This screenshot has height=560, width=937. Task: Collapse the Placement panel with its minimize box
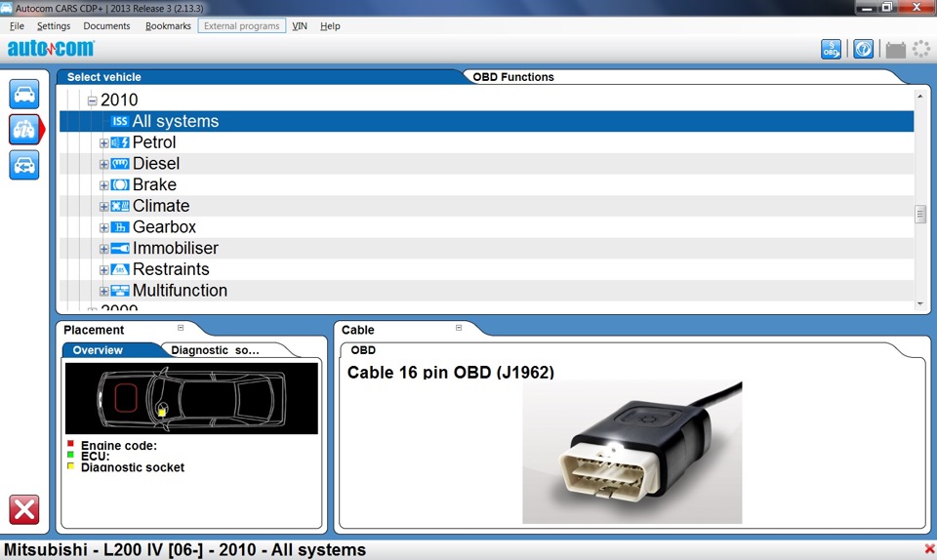[x=181, y=328]
